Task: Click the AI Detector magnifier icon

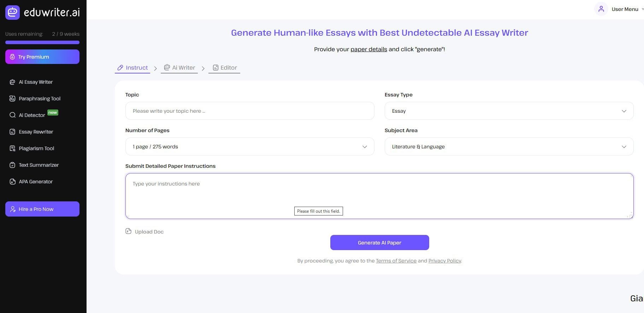Action: tap(12, 115)
